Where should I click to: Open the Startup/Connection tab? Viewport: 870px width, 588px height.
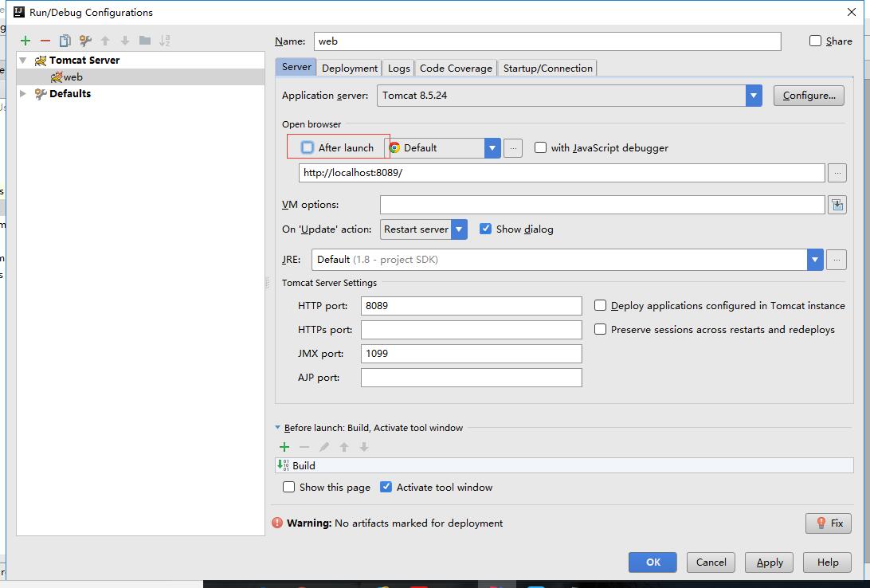pos(547,69)
